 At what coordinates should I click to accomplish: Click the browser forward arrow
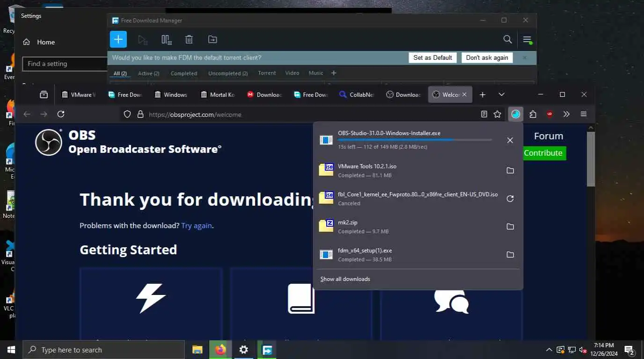(x=44, y=114)
